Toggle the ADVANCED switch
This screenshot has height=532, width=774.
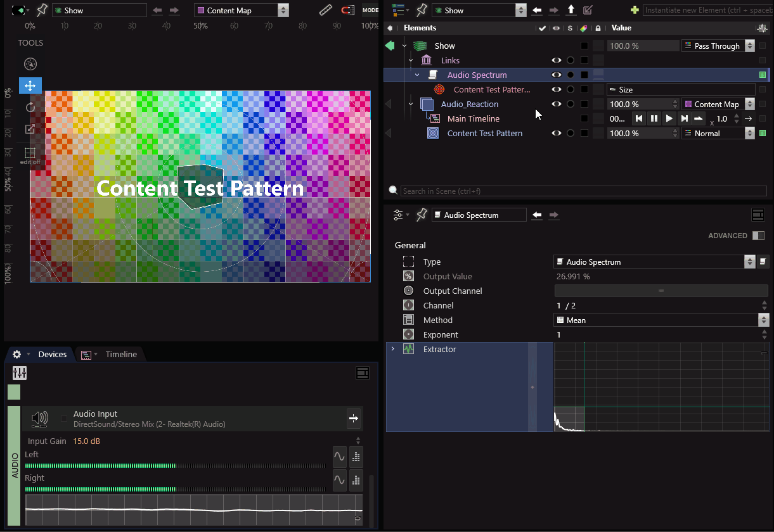(758, 236)
